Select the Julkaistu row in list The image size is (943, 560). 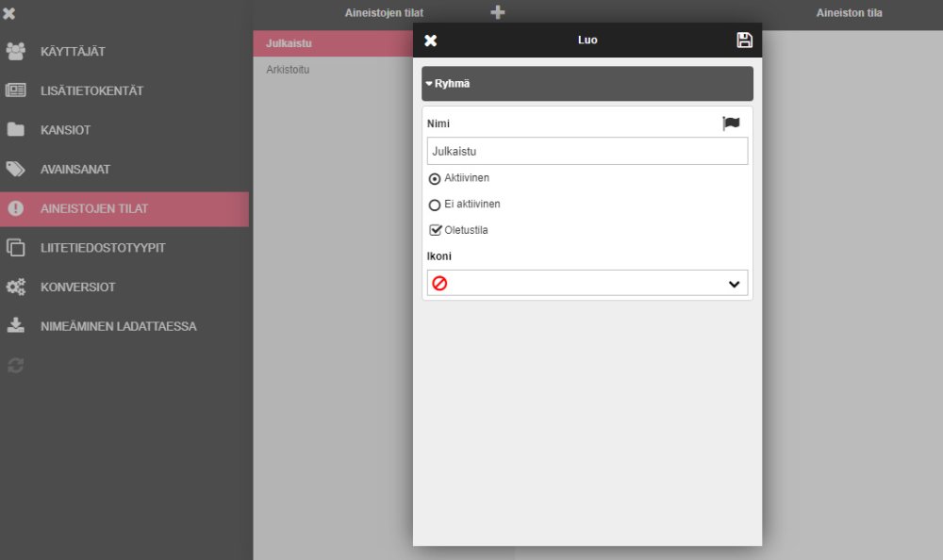tap(333, 43)
